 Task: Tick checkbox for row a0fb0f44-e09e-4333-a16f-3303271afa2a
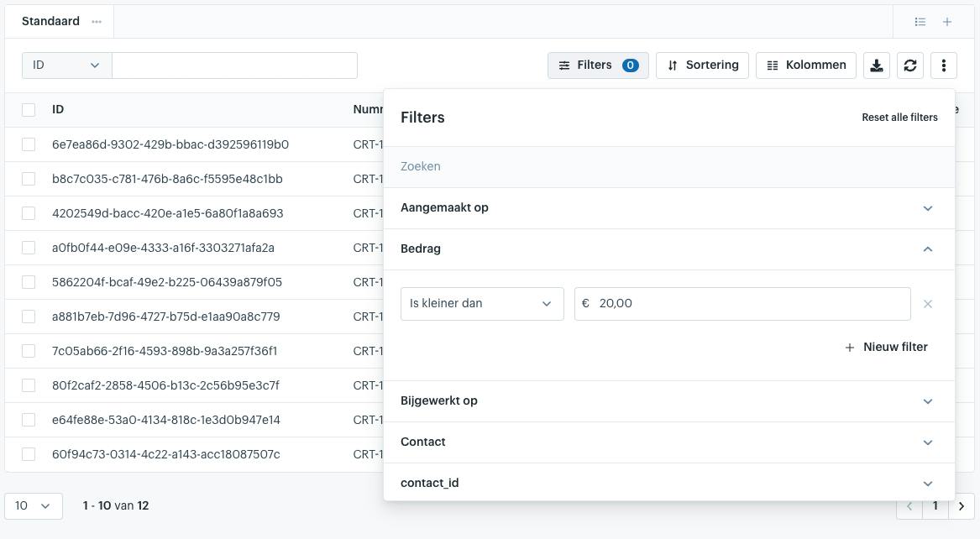click(x=29, y=248)
